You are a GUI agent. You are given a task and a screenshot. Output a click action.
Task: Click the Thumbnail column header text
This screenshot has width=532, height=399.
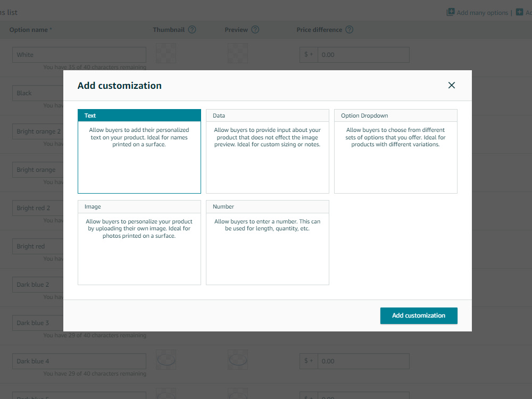click(169, 30)
